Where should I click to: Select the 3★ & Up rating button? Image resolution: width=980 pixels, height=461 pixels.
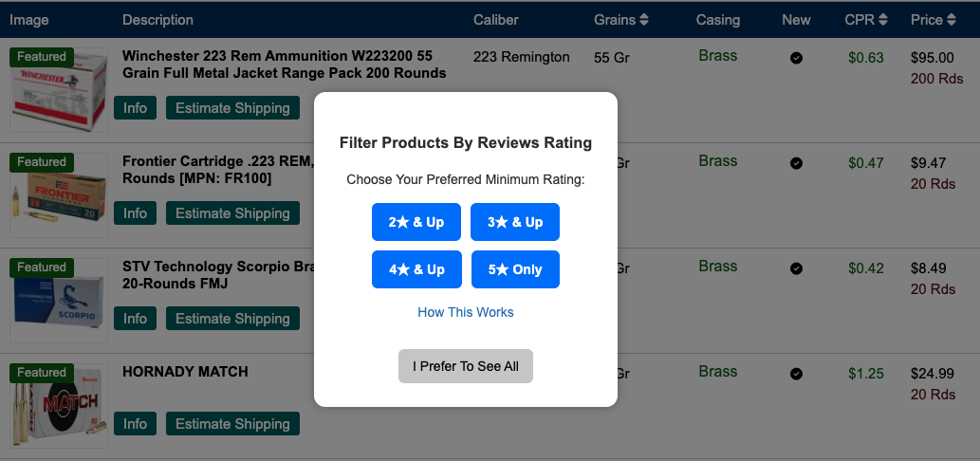[x=515, y=222]
